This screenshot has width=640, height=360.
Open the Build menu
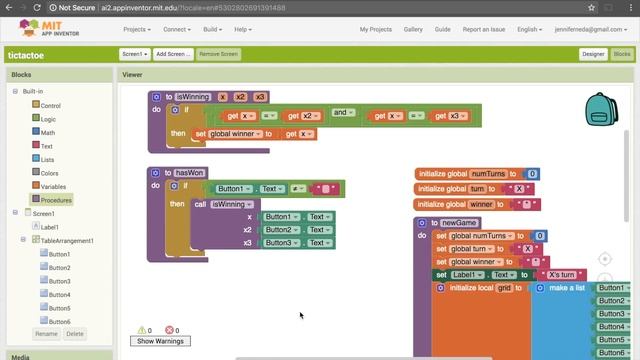coord(213,29)
